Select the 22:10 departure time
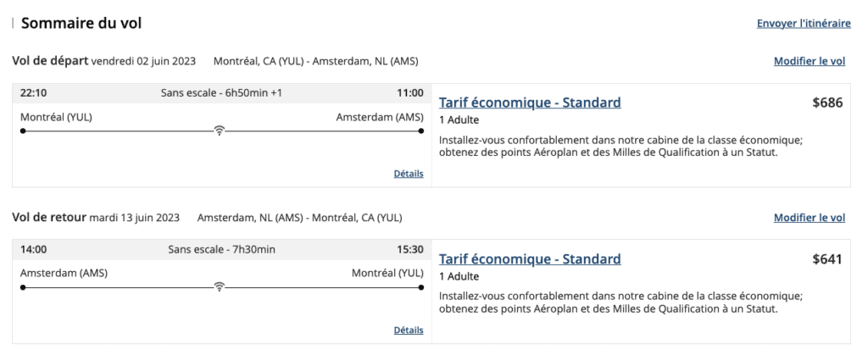 point(34,92)
